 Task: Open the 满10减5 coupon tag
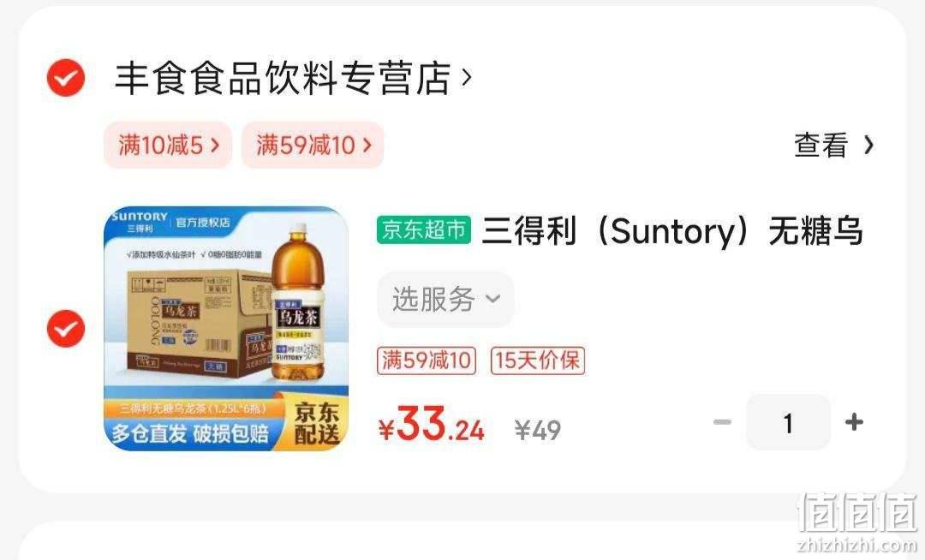click(168, 145)
